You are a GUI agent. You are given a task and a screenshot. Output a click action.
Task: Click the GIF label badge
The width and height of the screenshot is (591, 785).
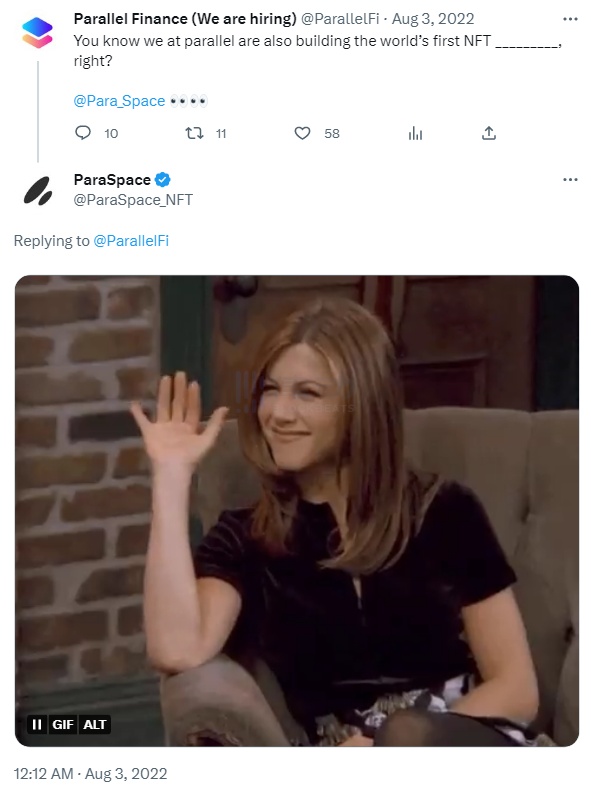coord(63,724)
